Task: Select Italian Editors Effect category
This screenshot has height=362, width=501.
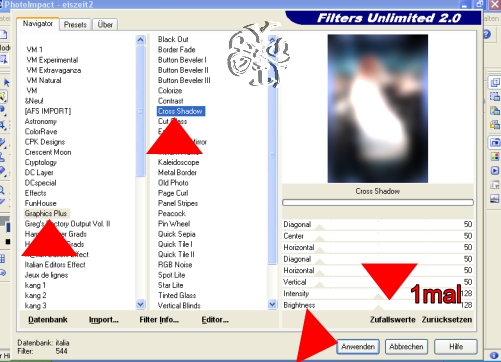Action: [55, 265]
